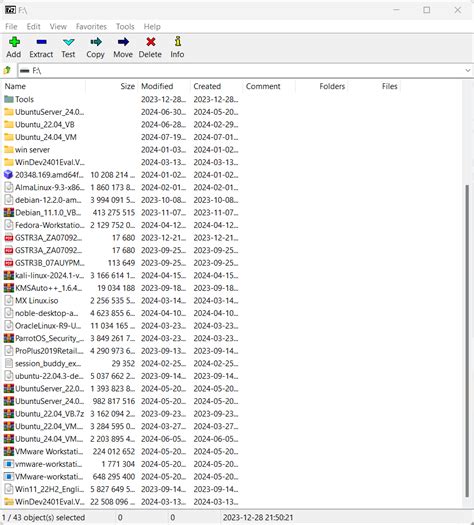The width and height of the screenshot is (474, 525).
Task: Select the Ubuntu_22.04_VB folder icon
Action: [x=9, y=125]
